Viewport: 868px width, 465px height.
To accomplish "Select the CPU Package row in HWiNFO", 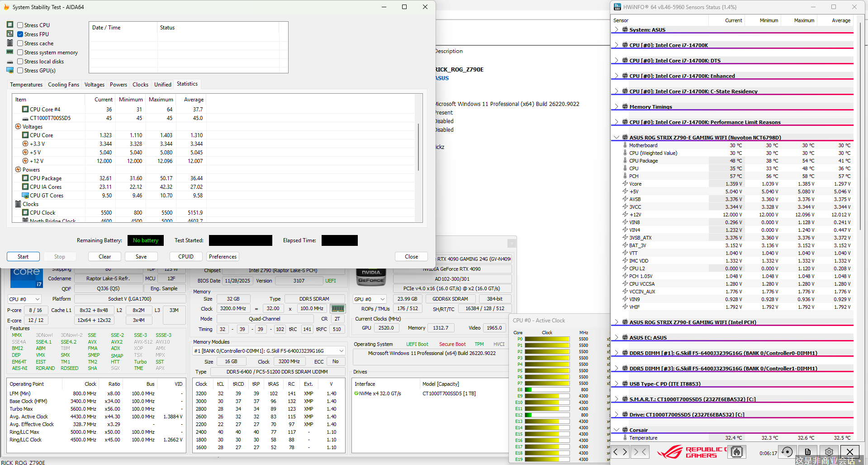I will click(x=732, y=161).
